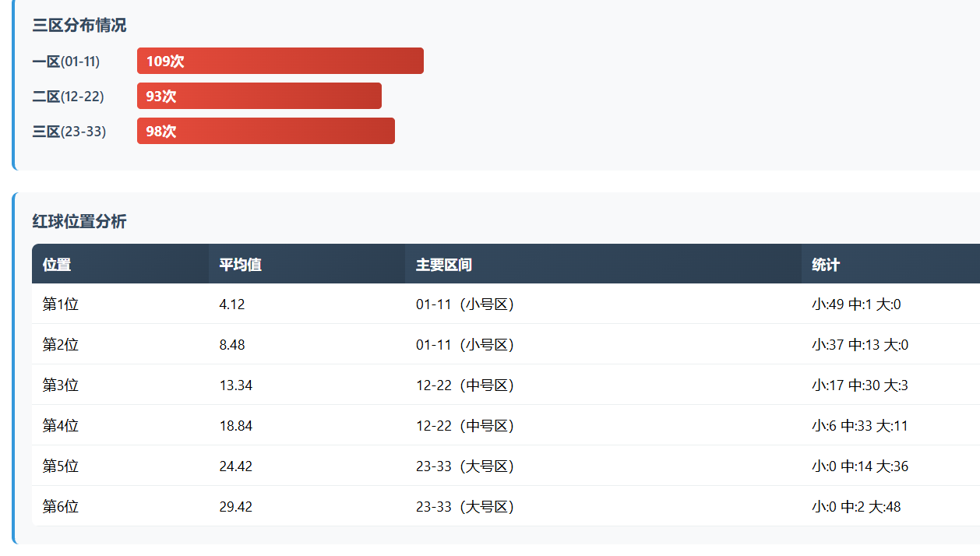This screenshot has width=980, height=556.
Task: Select the 二区(12-22) label
Action: (69, 97)
